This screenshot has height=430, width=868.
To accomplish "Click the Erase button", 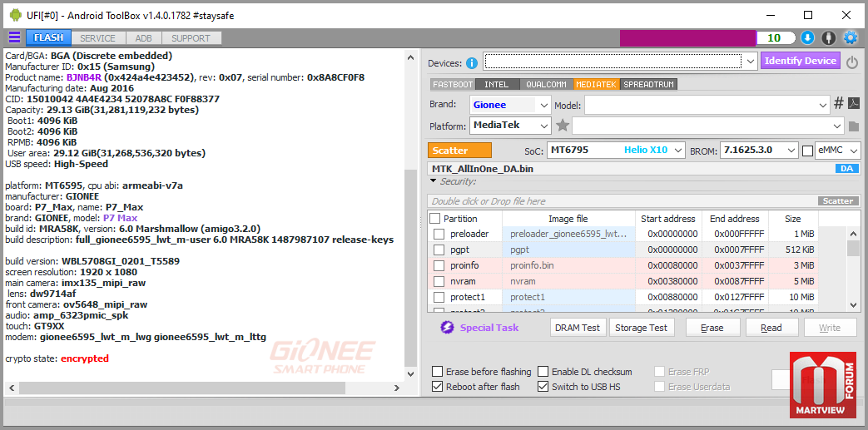I will pos(712,328).
